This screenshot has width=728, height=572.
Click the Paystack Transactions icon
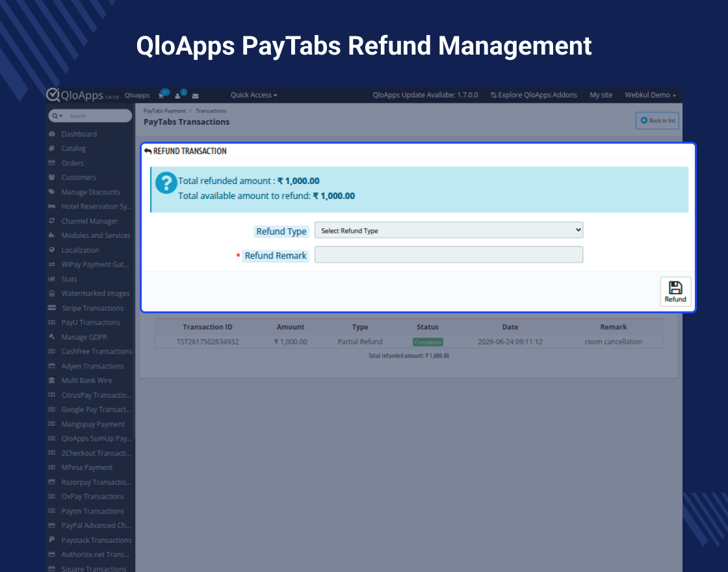point(51,540)
